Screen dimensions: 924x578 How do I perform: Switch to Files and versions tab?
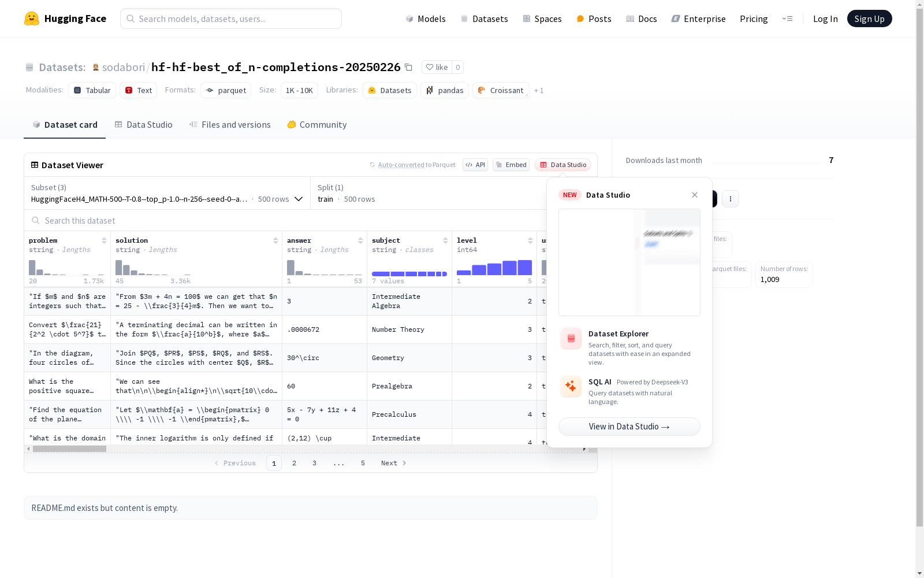(230, 125)
